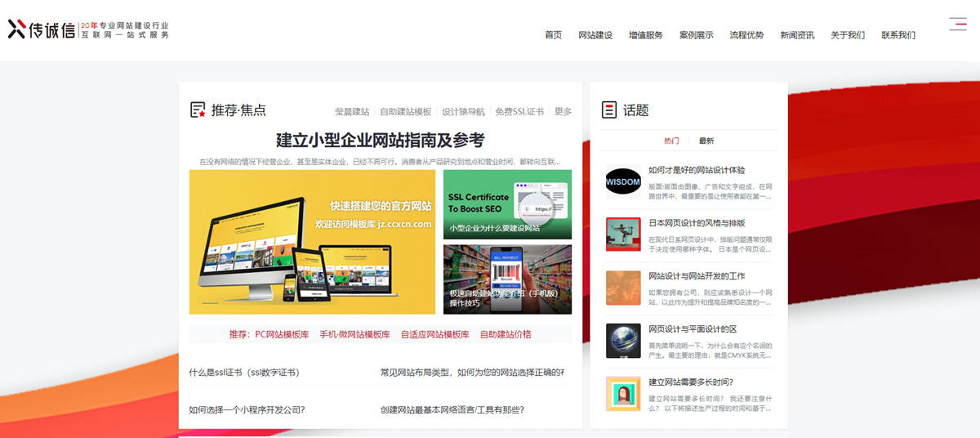Click the 免费SSL证书 link
The height and width of the screenshot is (438, 980).
[x=519, y=112]
